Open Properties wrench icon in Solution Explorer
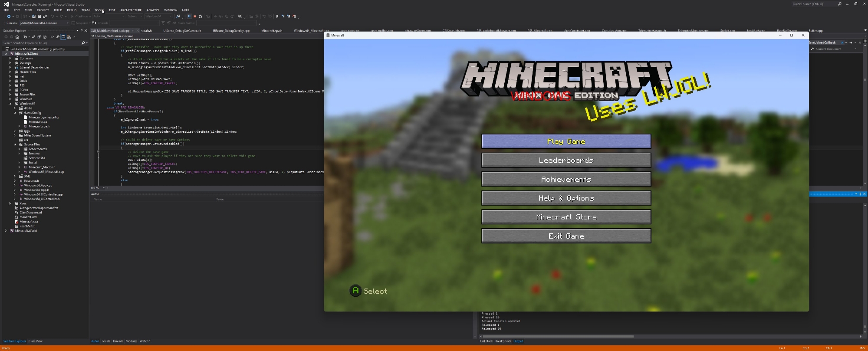 (58, 37)
